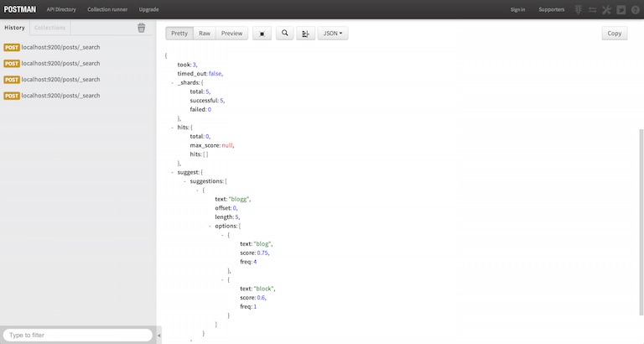Click the Type to filter field
Screen dimensions: 644x344
(77, 335)
